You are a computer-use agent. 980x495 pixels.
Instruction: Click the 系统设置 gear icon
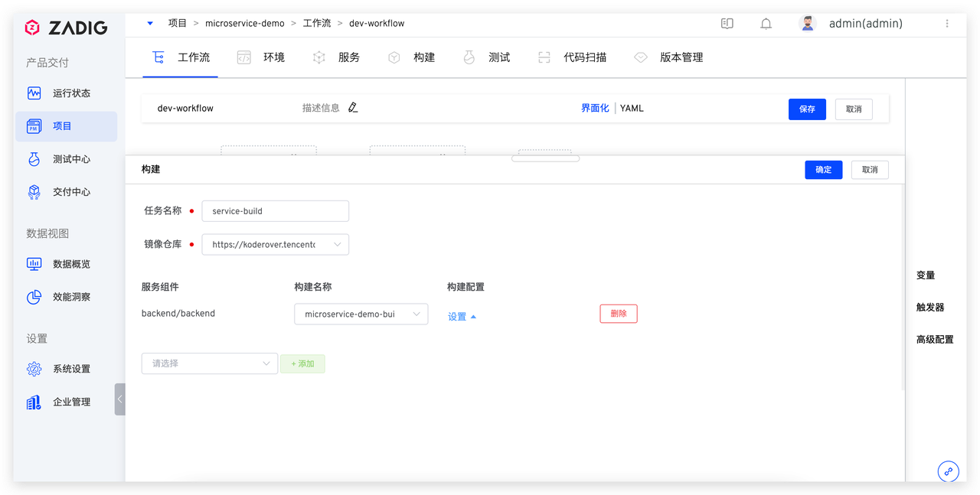(34, 369)
